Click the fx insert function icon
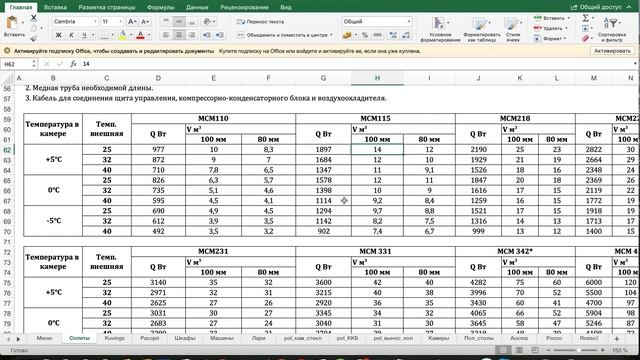This screenshot has width=640, height=360. pos(73,64)
